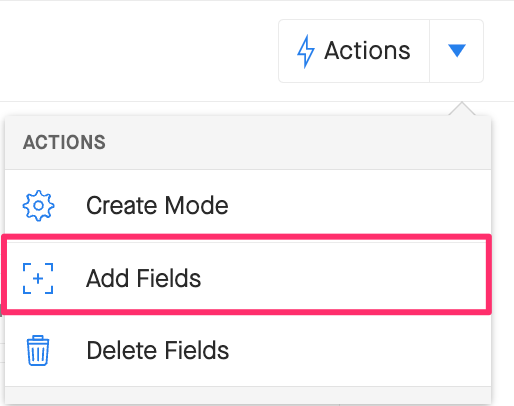
Task: Click the highlighted Add Fields row
Action: [247, 274]
